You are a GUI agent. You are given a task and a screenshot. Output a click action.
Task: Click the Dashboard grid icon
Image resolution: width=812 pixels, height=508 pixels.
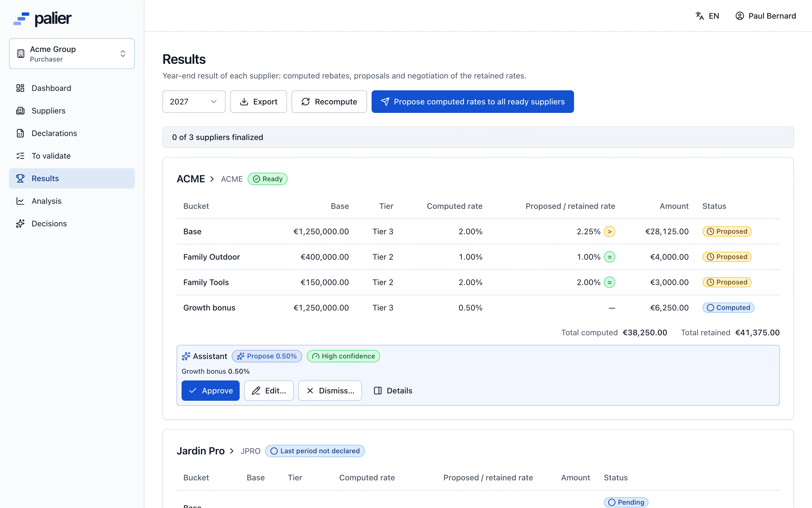click(20, 88)
